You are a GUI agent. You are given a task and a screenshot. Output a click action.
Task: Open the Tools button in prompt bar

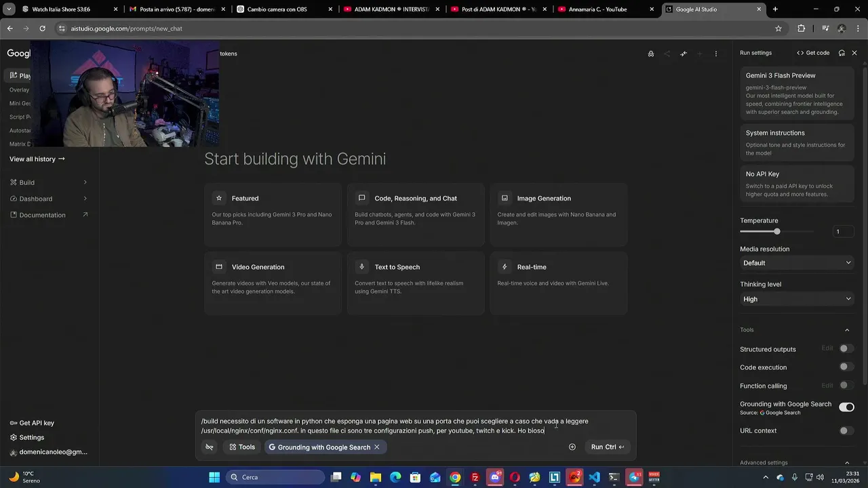point(242,447)
